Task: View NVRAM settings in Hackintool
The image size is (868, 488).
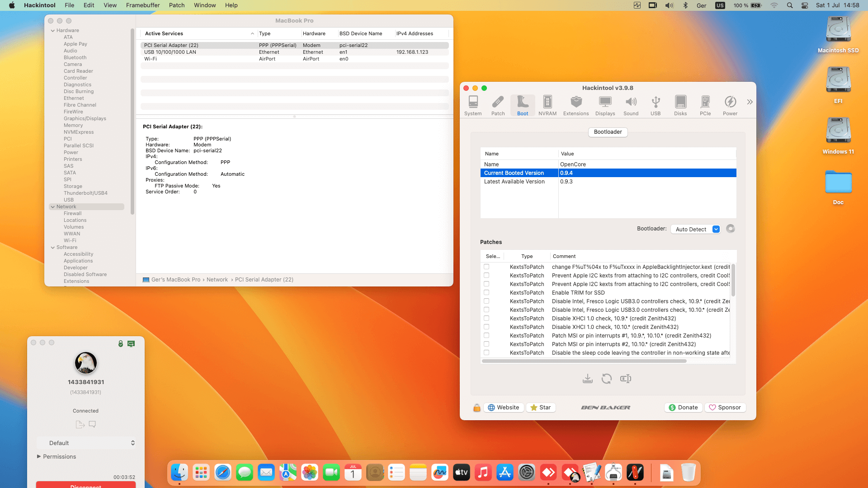Action: click(547, 105)
